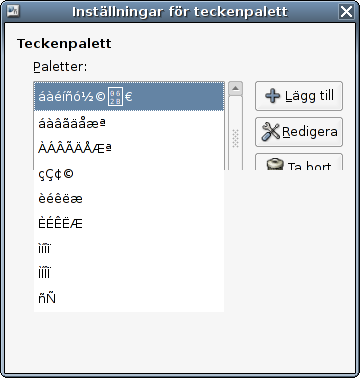Screen dimensions: 360x378
Task: Open the Redigera palette editor button
Action: click(299, 132)
